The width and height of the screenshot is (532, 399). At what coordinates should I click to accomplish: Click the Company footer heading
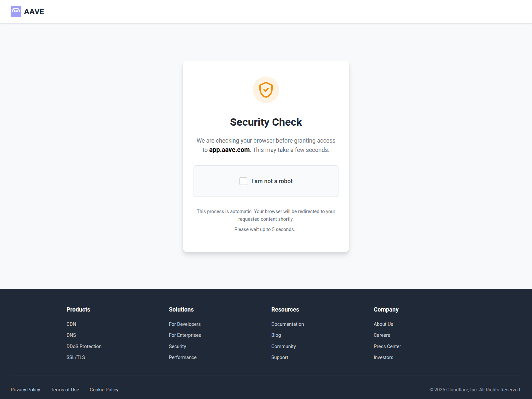pyautogui.click(x=386, y=310)
